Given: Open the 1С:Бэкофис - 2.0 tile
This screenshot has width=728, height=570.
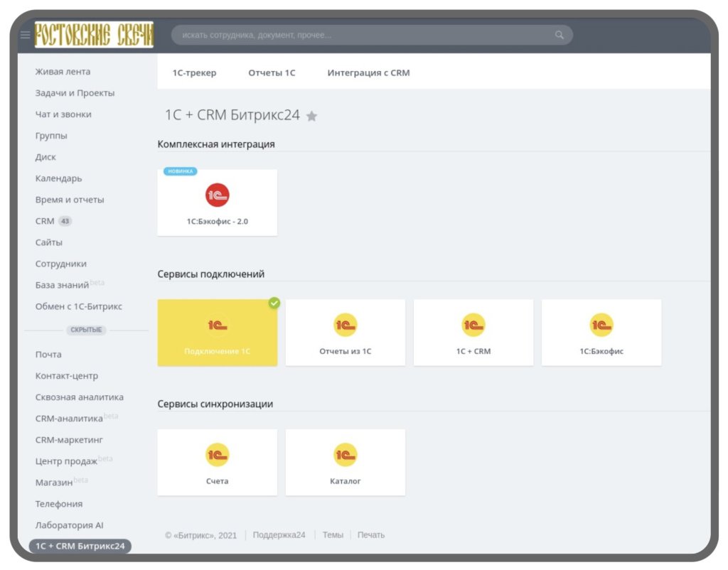Looking at the screenshot, I should point(218,203).
